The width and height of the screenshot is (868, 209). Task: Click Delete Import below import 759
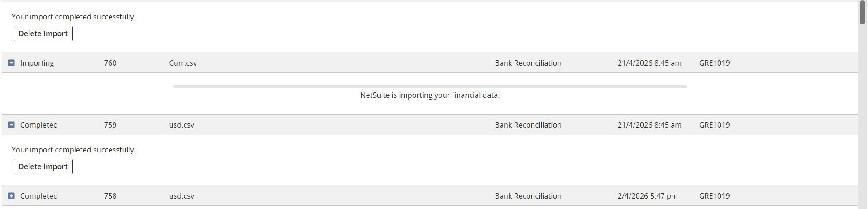43,166
